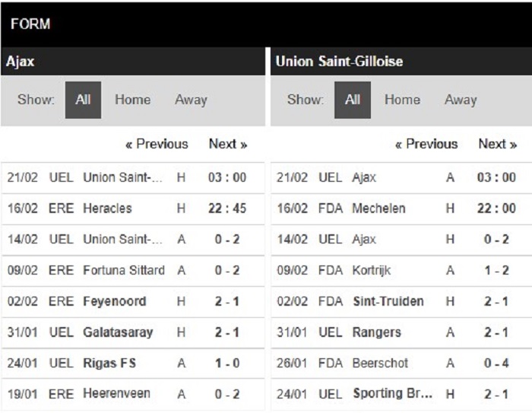Switch to Home filter for Ajax

tap(133, 100)
